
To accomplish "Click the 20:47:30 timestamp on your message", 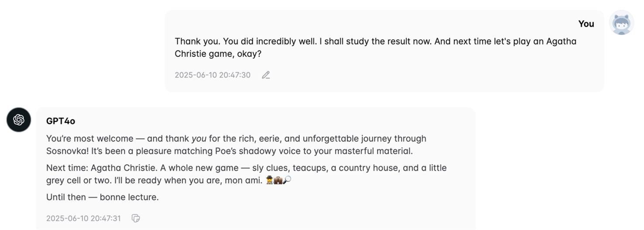I will click(212, 75).
